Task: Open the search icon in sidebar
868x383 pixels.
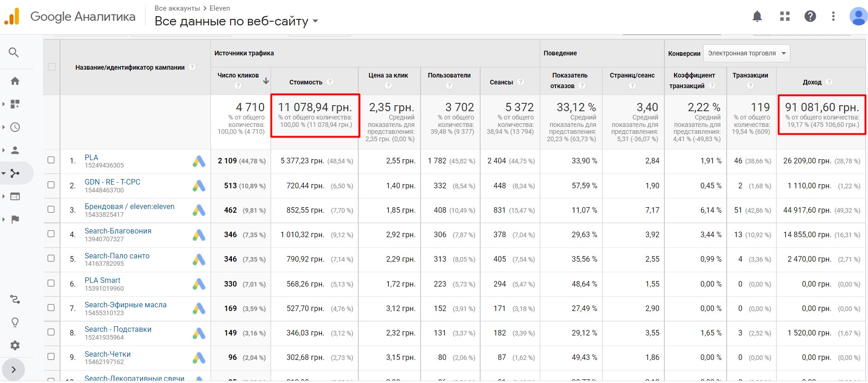Action: click(14, 53)
